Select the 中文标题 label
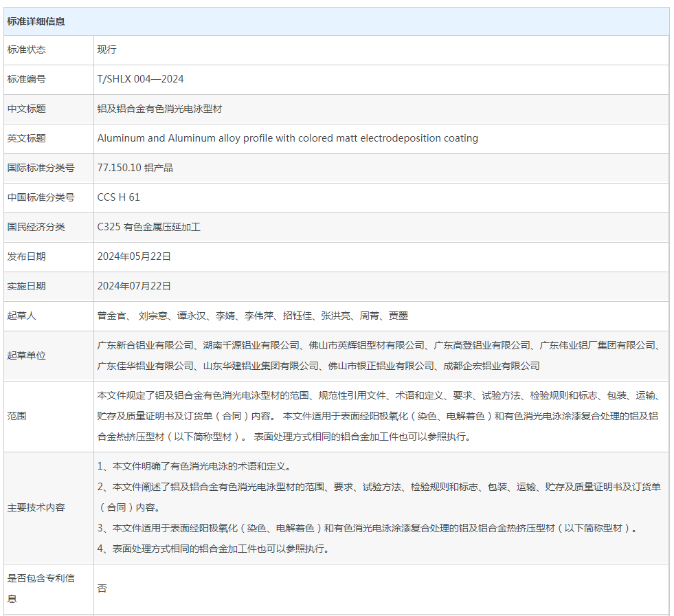 pos(26,109)
